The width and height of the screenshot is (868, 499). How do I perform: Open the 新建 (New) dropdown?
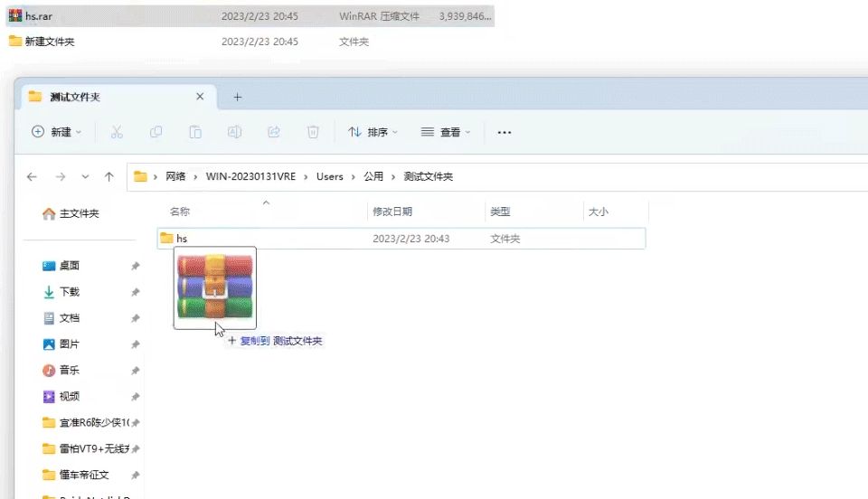pyautogui.click(x=56, y=132)
